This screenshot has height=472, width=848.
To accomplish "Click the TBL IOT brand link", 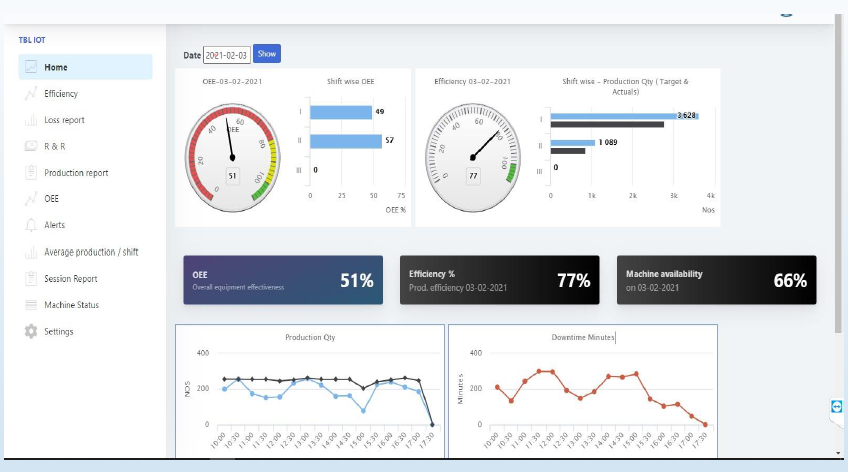I will (x=32, y=40).
